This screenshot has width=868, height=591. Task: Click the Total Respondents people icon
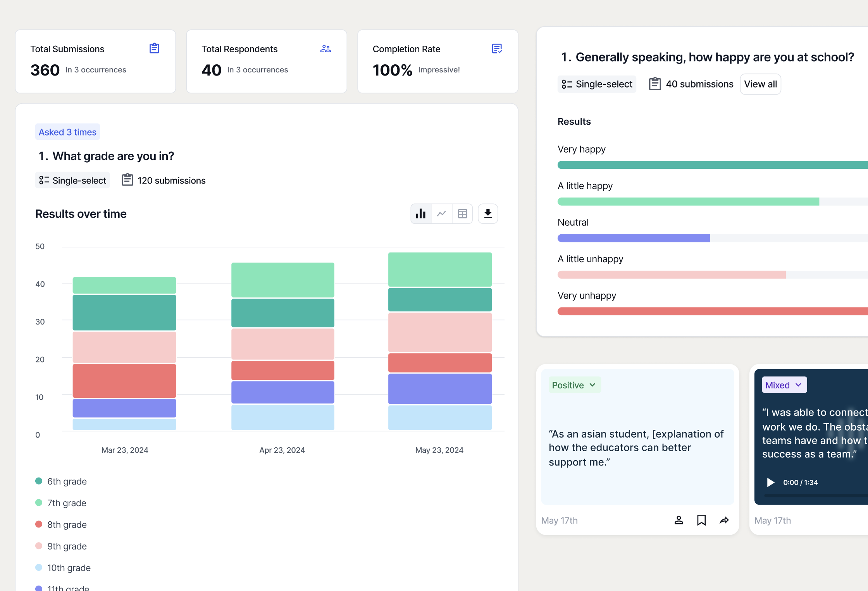[x=325, y=48]
